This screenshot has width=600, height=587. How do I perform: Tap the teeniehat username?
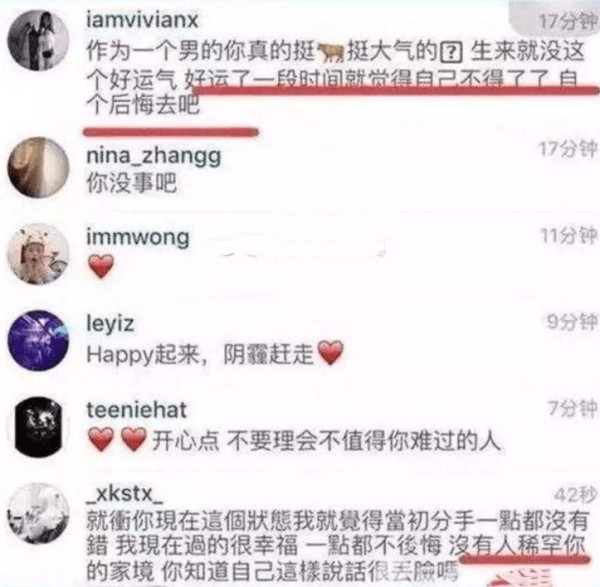point(137,410)
